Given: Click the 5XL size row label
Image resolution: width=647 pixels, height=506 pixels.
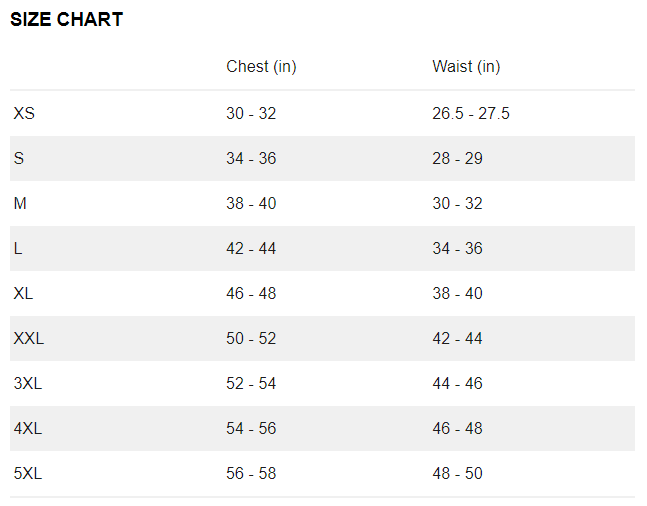Looking at the screenshot, I should point(28,473).
